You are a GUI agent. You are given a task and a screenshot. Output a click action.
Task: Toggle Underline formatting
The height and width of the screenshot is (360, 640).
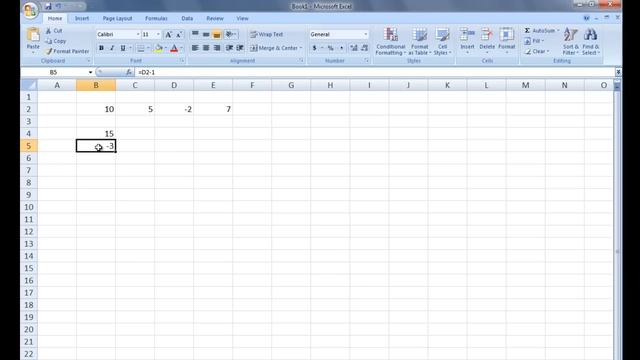pyautogui.click(x=123, y=48)
